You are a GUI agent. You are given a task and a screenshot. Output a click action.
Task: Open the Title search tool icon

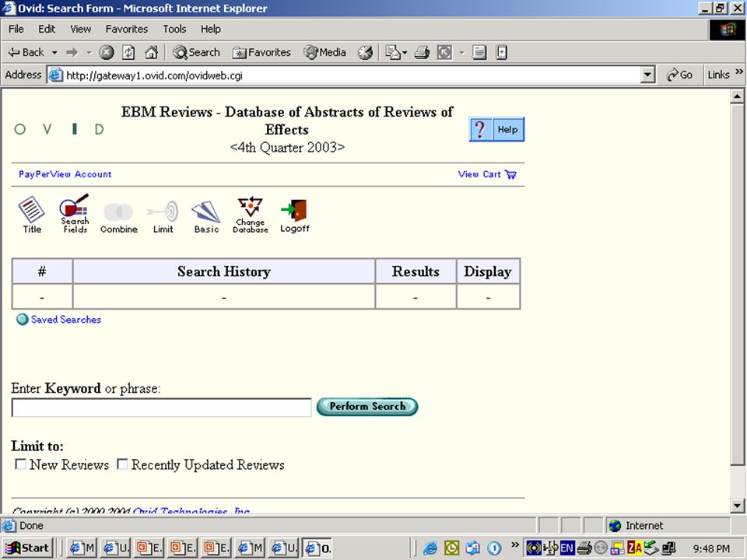[x=31, y=215]
